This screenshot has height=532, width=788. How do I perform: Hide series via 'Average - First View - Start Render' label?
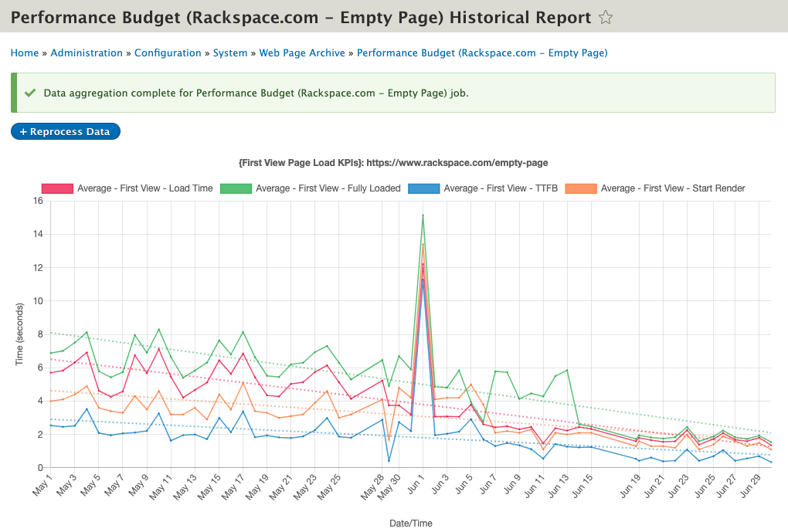pos(673,188)
